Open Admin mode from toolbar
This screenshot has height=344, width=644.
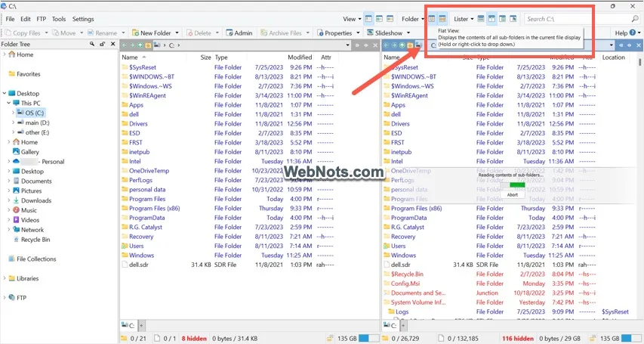click(x=239, y=33)
